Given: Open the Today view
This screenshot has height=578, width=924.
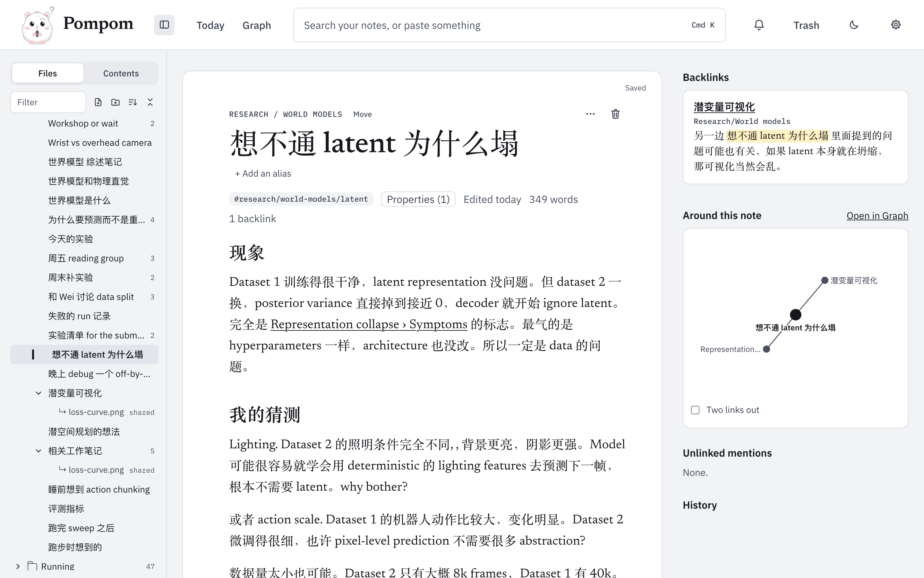Looking at the screenshot, I should (210, 25).
